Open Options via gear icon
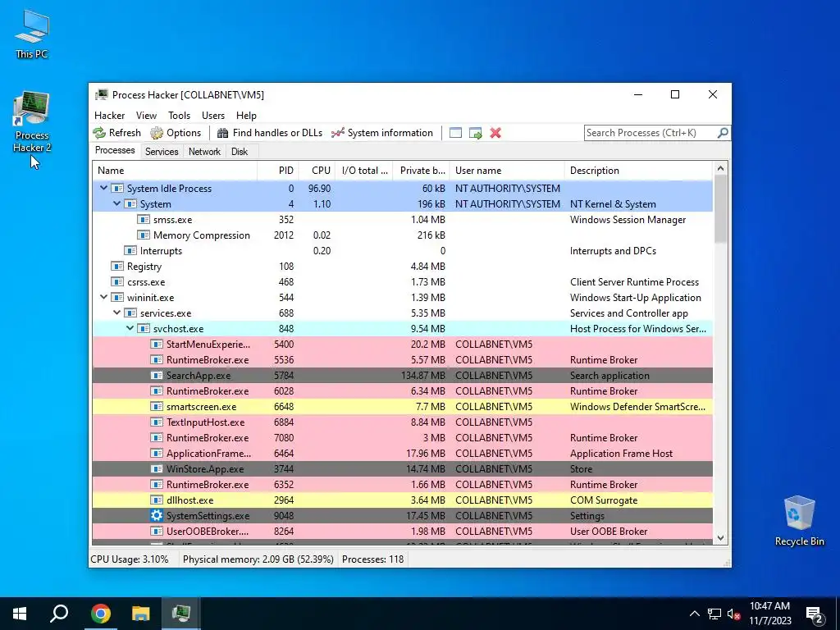 157,133
